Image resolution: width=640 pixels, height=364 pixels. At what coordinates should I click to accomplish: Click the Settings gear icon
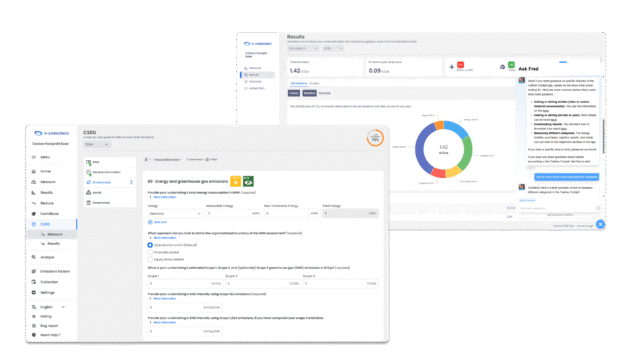coord(34,293)
